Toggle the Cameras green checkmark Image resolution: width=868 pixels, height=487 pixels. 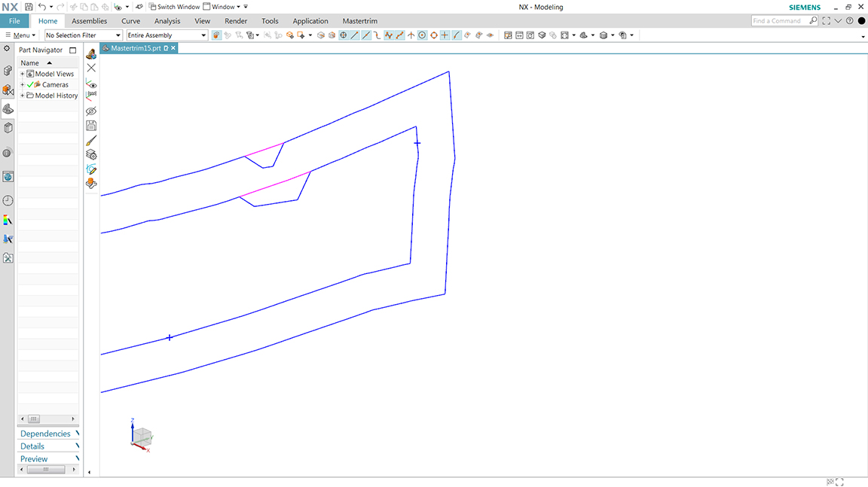click(x=30, y=85)
